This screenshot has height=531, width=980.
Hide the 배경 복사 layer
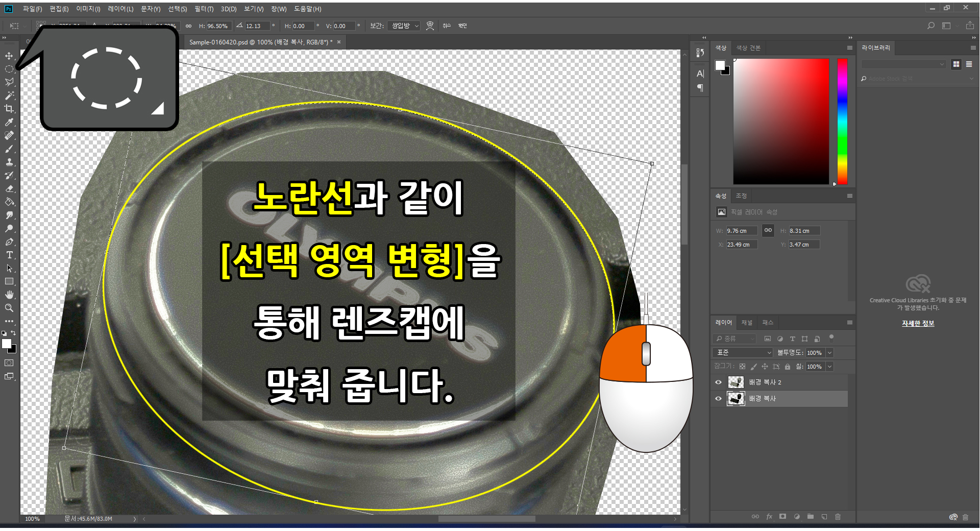click(718, 398)
